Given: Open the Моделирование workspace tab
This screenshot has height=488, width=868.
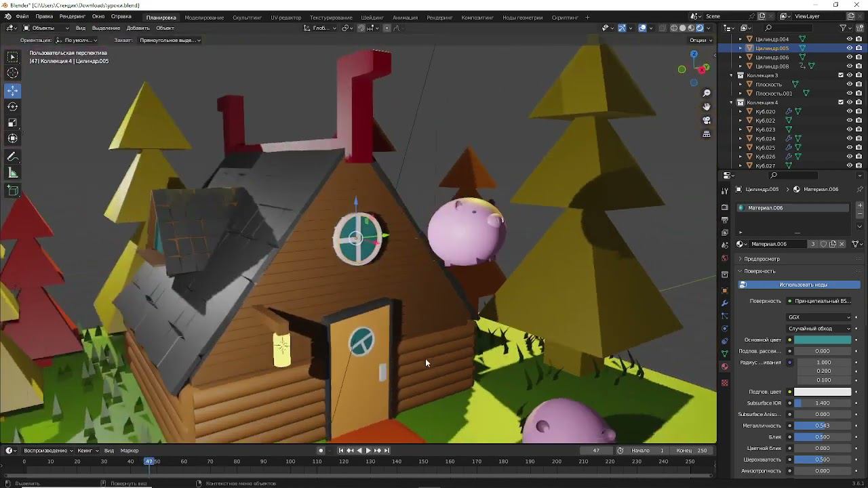Looking at the screenshot, I should 203,17.
